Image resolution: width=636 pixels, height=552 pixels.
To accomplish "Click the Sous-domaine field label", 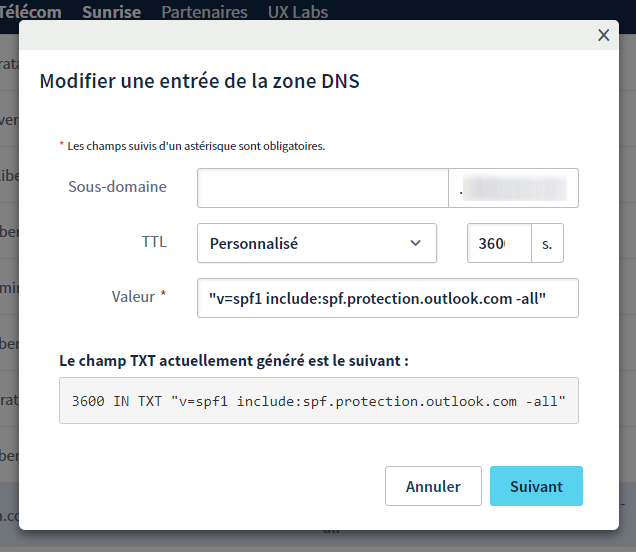I will [x=117, y=187].
